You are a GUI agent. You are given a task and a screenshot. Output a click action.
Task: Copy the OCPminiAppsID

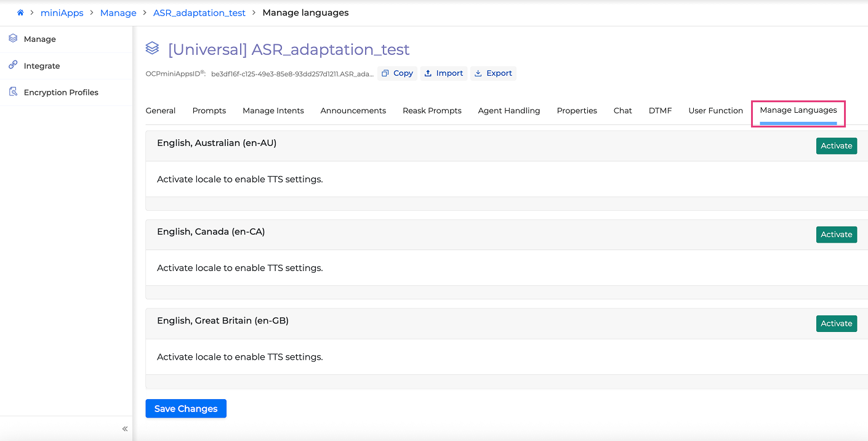[x=397, y=73]
